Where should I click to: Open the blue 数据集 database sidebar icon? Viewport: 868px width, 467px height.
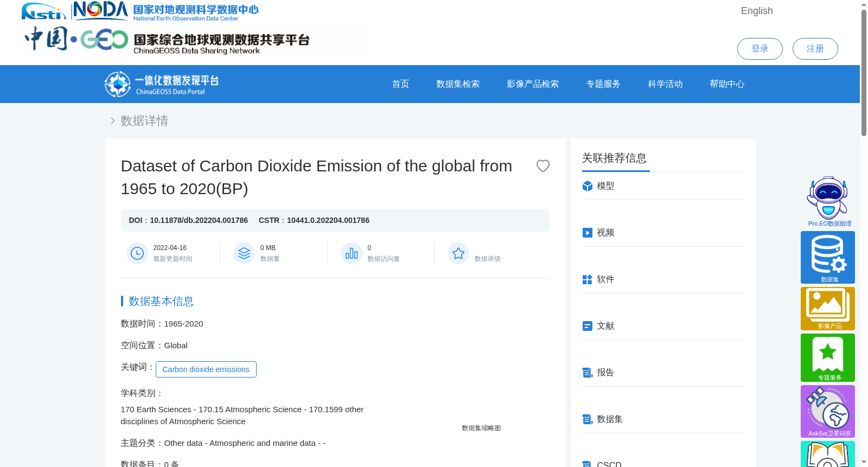[828, 257]
